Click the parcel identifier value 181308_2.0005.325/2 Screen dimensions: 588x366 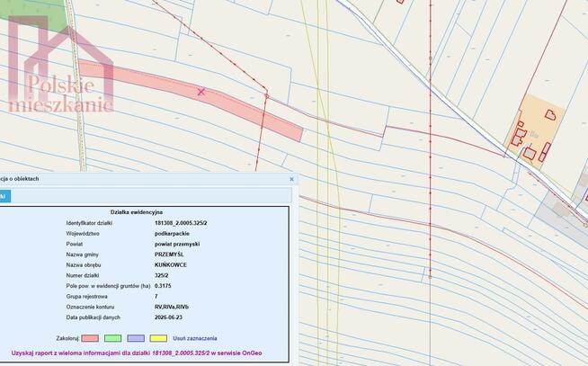click(181, 223)
